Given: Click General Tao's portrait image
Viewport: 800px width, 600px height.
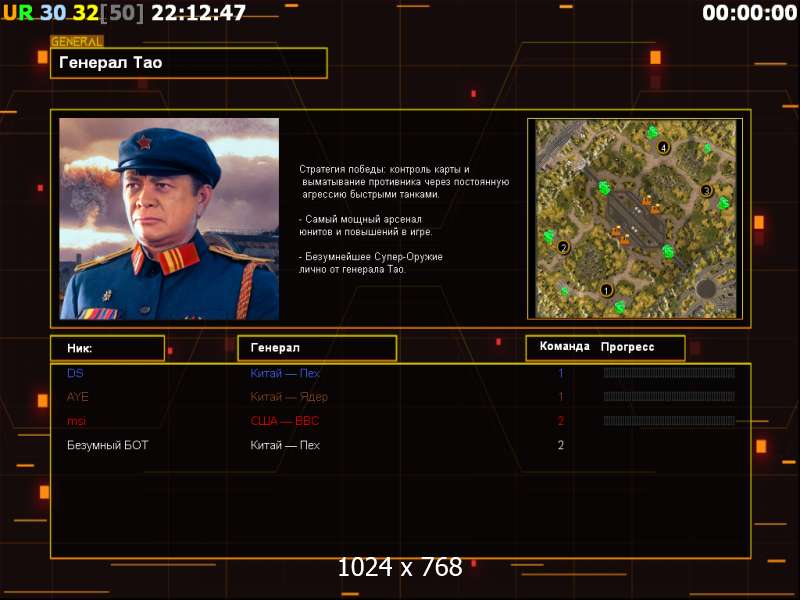Looking at the screenshot, I should coord(169,219).
